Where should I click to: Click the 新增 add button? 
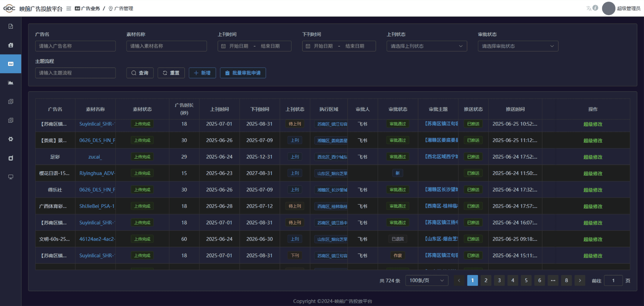tap(202, 73)
